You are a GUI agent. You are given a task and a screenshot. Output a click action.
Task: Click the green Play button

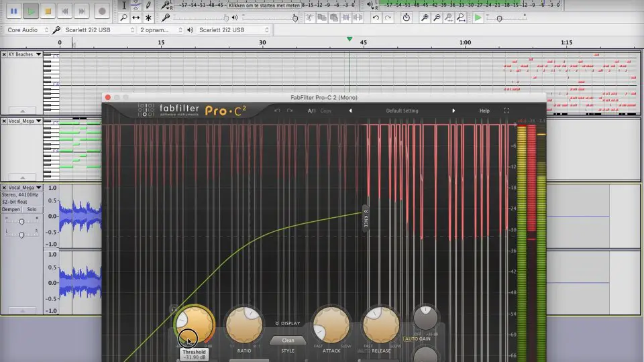point(31,11)
